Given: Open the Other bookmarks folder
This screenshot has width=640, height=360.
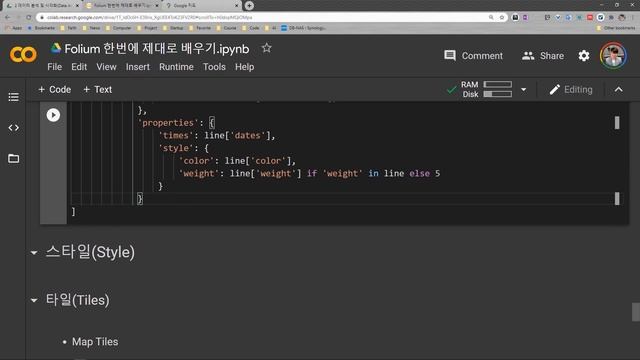Looking at the screenshot, I should point(616,28).
